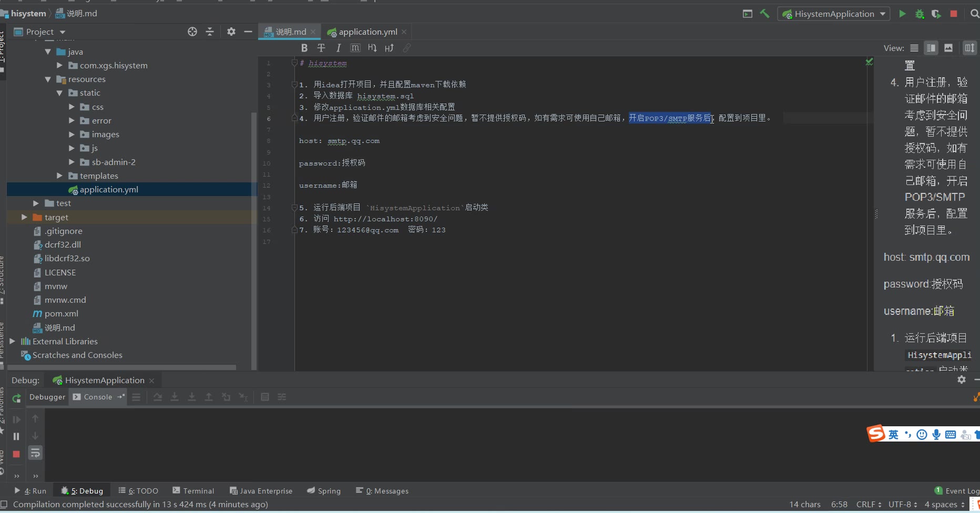Image resolution: width=980 pixels, height=513 pixels.
Task: Start debugging with the bug icon
Action: (x=919, y=14)
